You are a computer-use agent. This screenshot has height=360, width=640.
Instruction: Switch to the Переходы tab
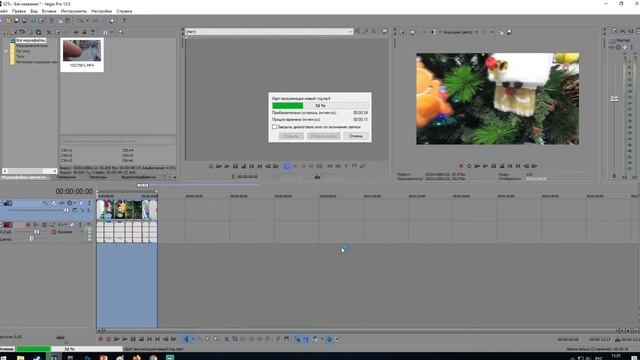tap(98, 177)
